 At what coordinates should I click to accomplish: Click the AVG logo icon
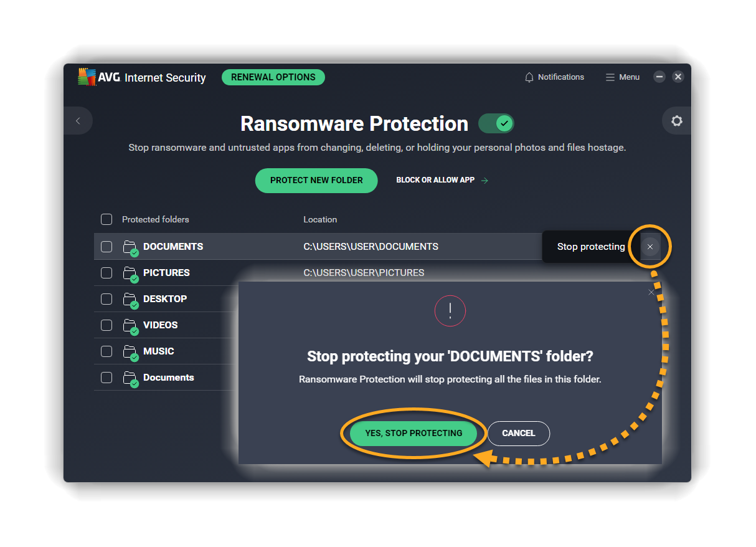click(87, 77)
